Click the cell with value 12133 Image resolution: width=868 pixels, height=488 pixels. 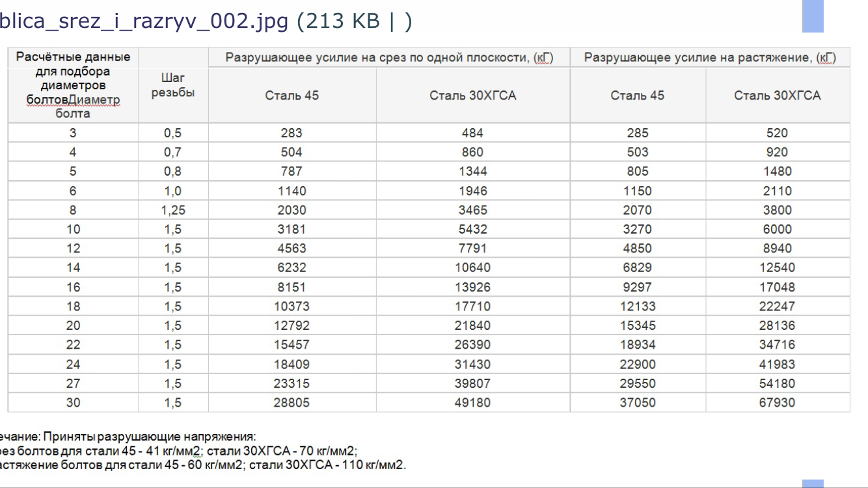[638, 306]
